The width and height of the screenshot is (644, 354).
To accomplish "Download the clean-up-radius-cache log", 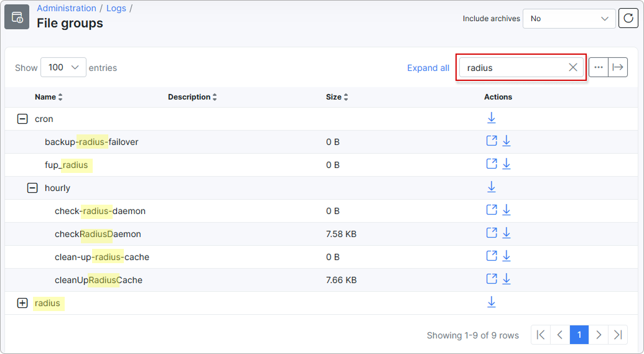I will (506, 256).
